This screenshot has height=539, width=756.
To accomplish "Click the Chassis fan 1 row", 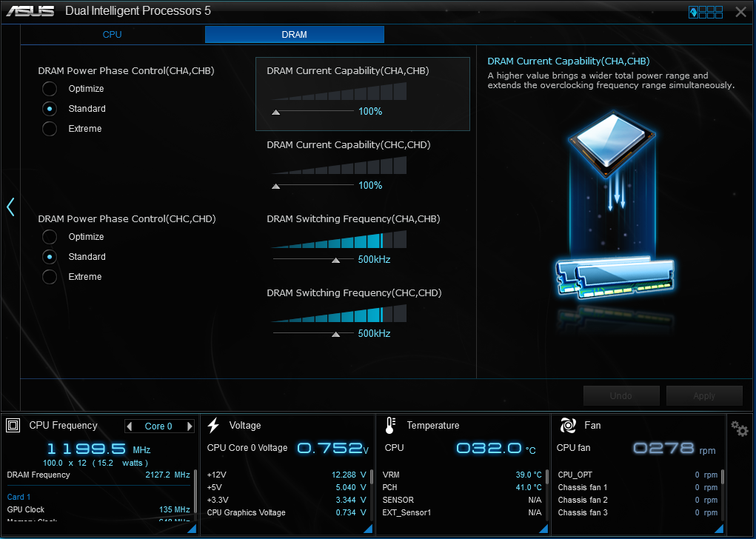I will (x=638, y=487).
